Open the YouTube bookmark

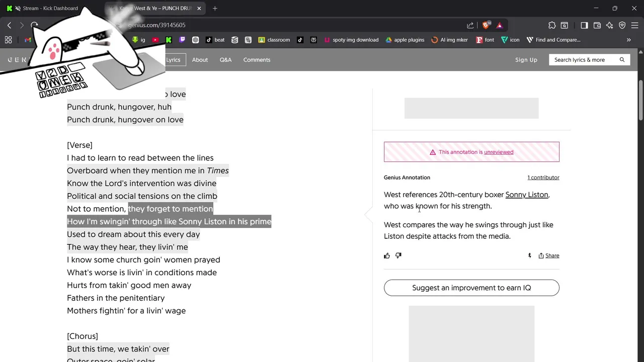point(155,40)
